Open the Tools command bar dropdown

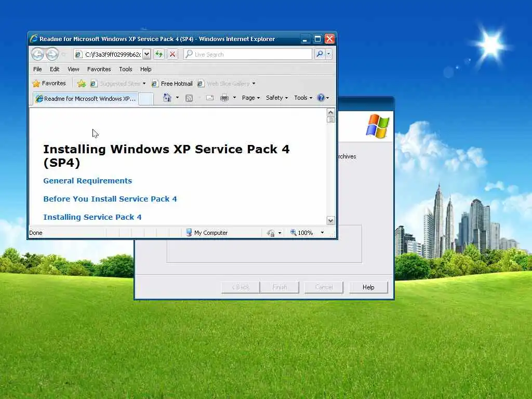303,98
